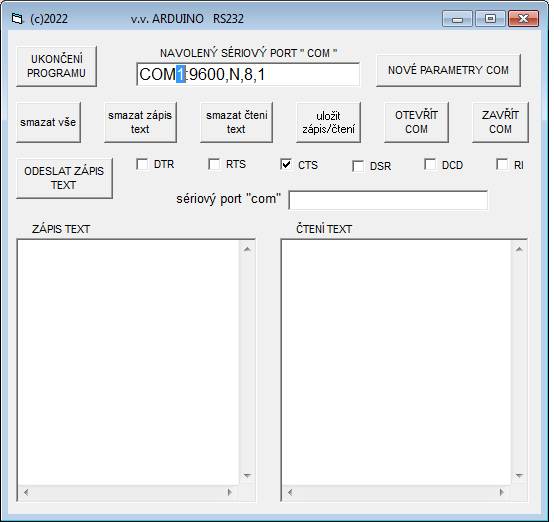Click the COM port parameters field
The height and width of the screenshot is (522, 554).
point(248,74)
